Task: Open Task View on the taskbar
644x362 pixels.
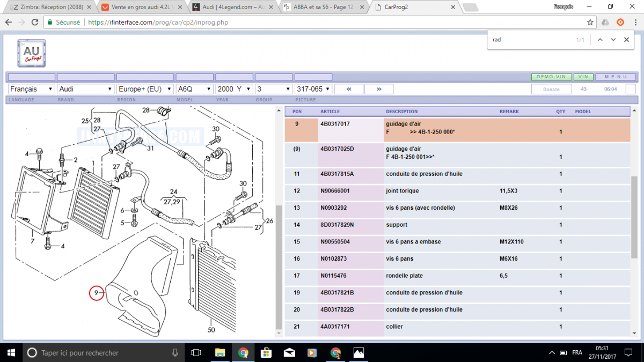Action: click(x=196, y=352)
